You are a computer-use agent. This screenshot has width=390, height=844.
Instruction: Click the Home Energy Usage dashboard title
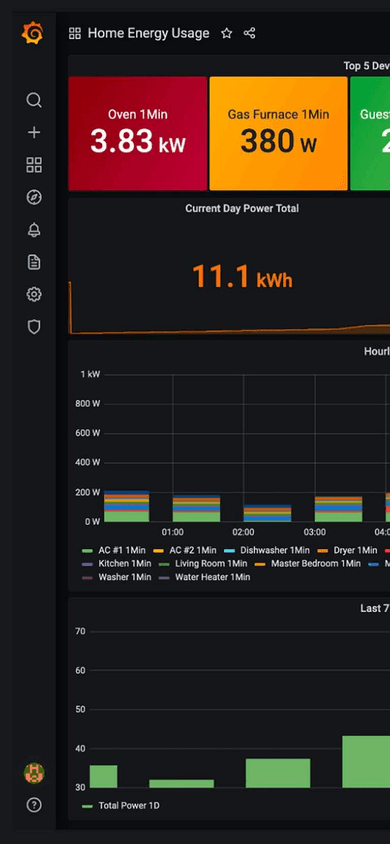pos(148,33)
